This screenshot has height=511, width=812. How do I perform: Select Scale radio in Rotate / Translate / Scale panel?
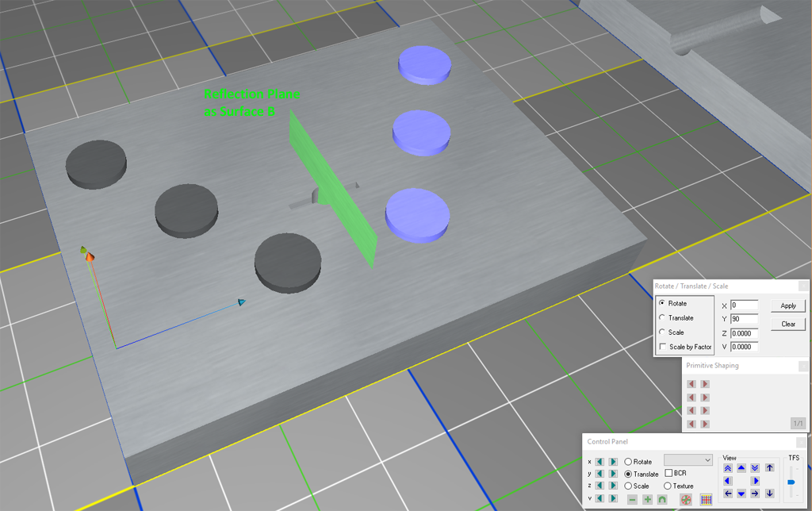tap(663, 332)
